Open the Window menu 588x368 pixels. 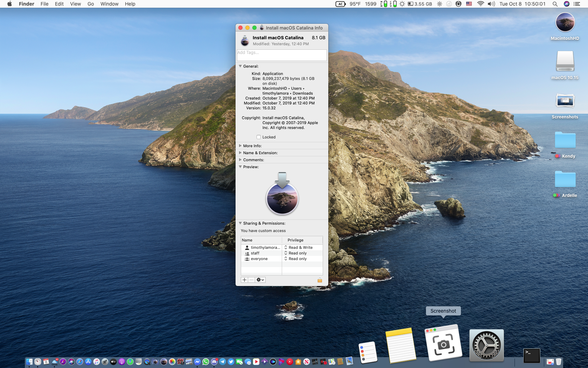pos(109,4)
